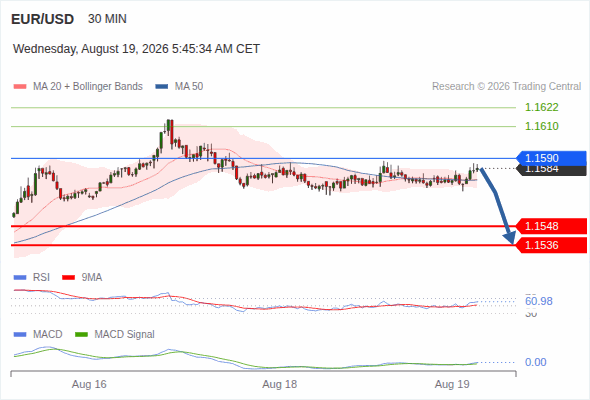Click the MA 50 legend label
This screenshot has height=400, width=590.
(189, 87)
